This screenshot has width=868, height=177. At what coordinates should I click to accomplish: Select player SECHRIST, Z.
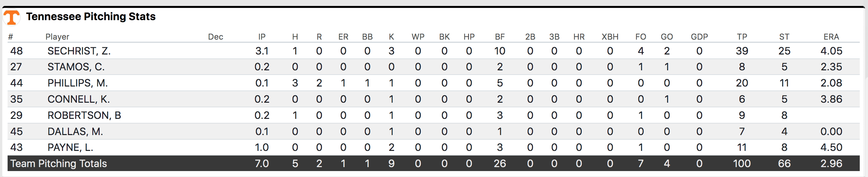(x=79, y=51)
